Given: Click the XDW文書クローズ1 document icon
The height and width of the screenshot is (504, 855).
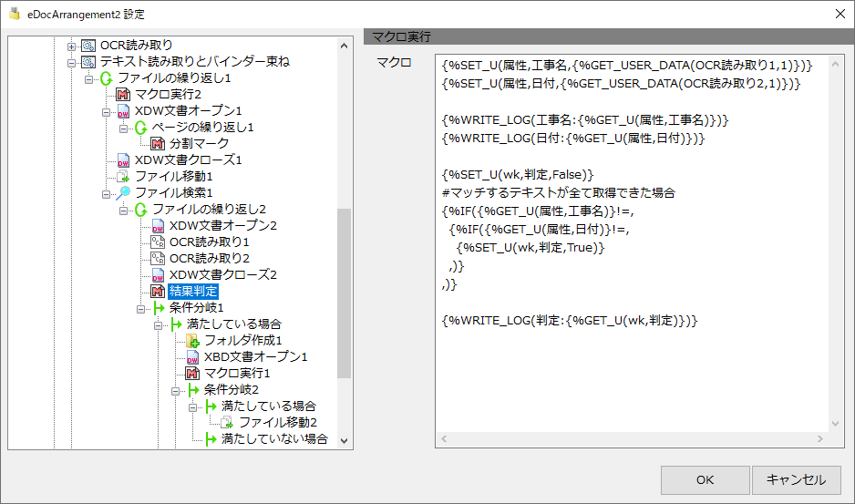Looking at the screenshot, I should (123, 160).
